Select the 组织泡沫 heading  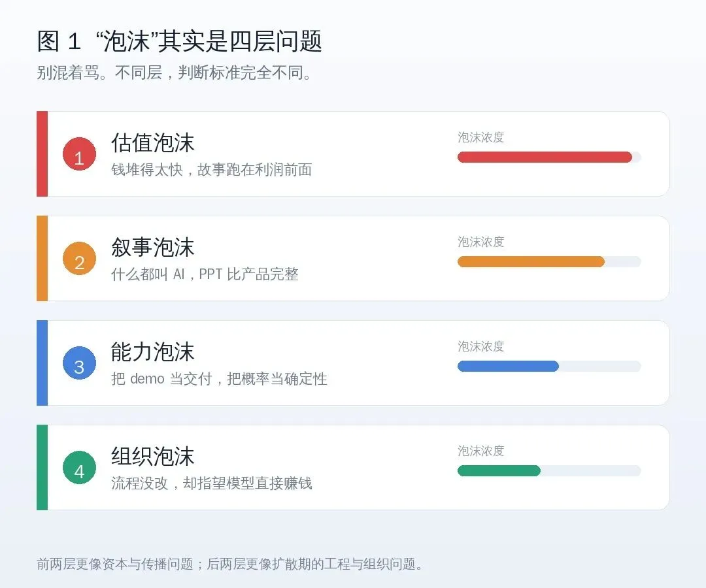(152, 456)
